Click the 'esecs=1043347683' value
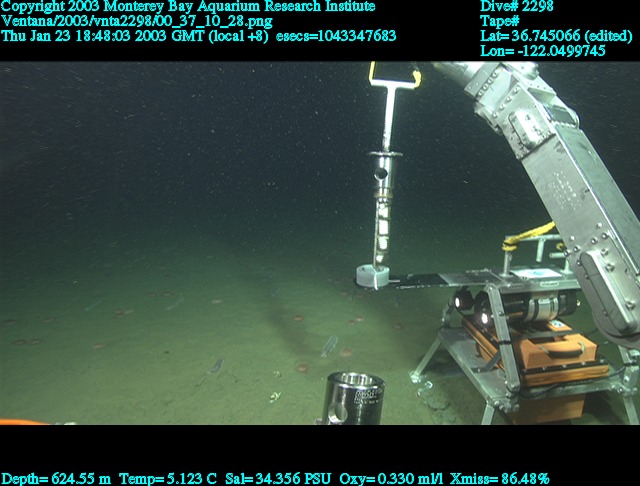The height and width of the screenshot is (486, 640). tap(336, 36)
